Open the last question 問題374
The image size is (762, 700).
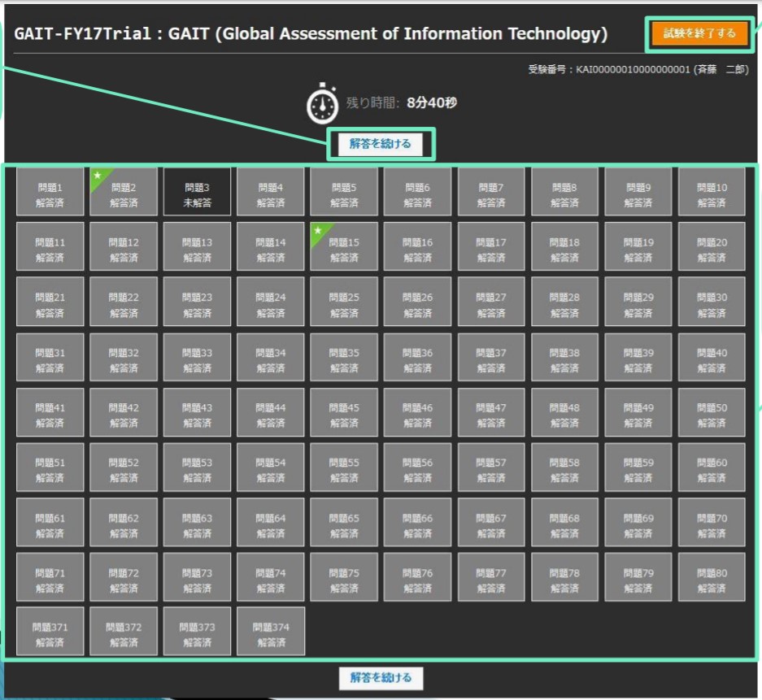click(270, 632)
